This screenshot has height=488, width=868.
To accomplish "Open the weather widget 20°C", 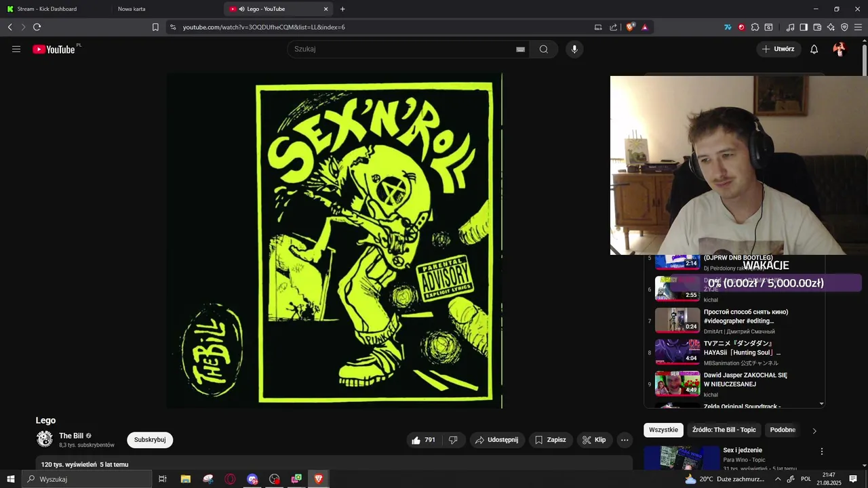I will point(726,479).
